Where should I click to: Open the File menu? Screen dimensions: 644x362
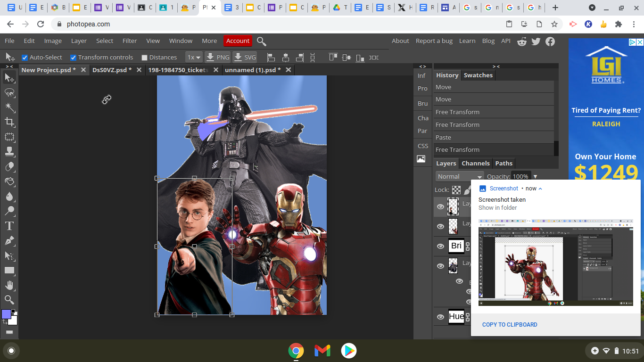click(x=9, y=41)
